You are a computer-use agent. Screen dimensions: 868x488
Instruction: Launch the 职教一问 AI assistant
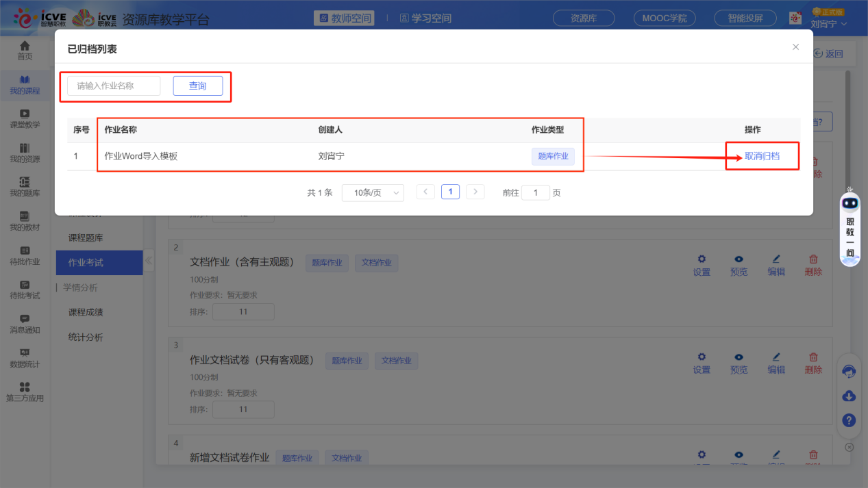pyautogui.click(x=849, y=226)
